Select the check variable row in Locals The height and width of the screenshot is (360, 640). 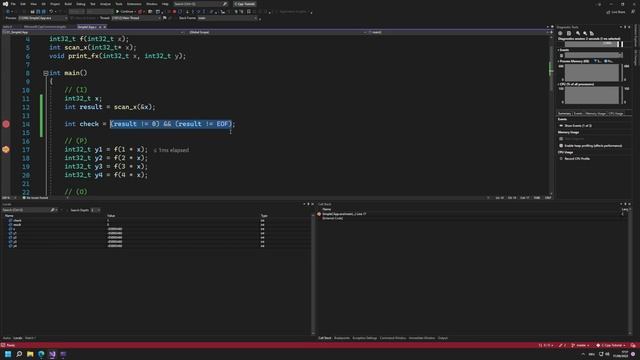(157, 220)
